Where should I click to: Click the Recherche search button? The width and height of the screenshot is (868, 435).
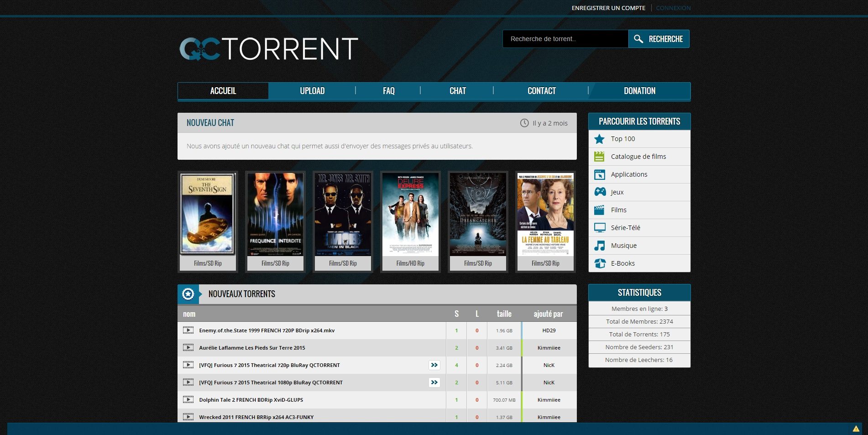(659, 39)
